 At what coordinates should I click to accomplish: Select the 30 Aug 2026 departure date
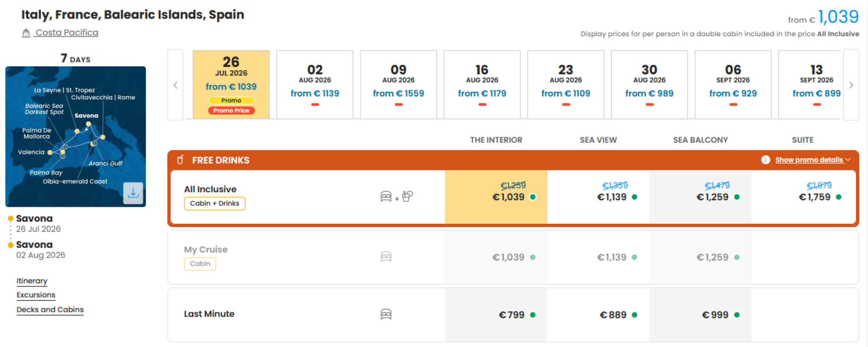(x=649, y=85)
